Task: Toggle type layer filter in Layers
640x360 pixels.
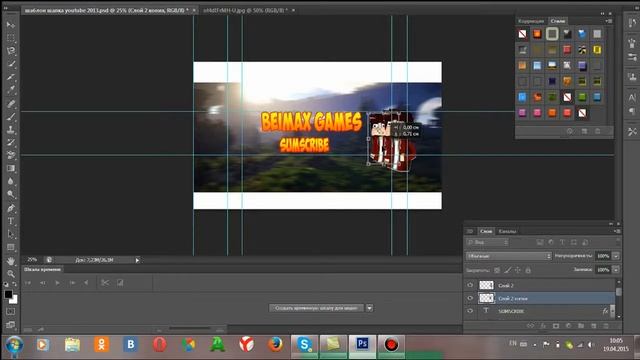Action: [x=562, y=242]
